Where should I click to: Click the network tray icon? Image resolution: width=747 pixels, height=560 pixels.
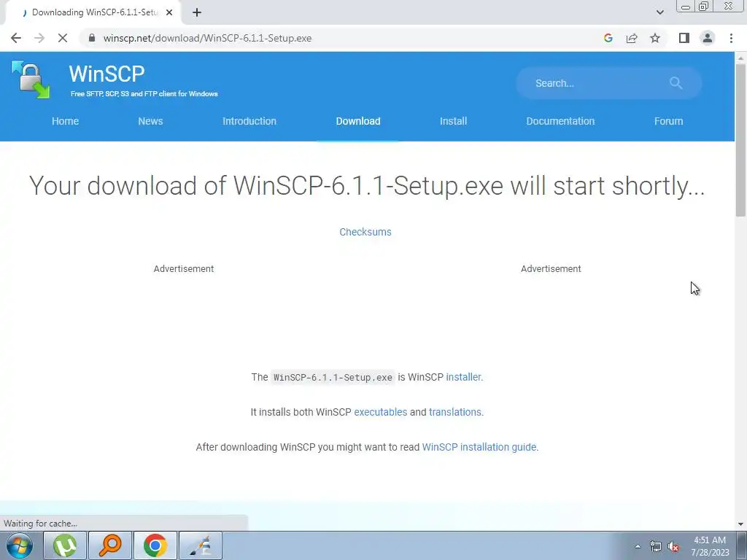pos(656,546)
